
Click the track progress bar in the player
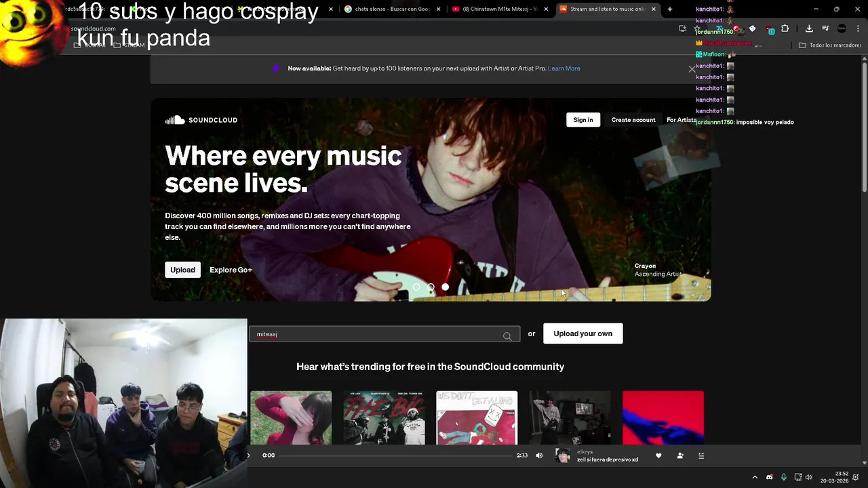click(395, 455)
